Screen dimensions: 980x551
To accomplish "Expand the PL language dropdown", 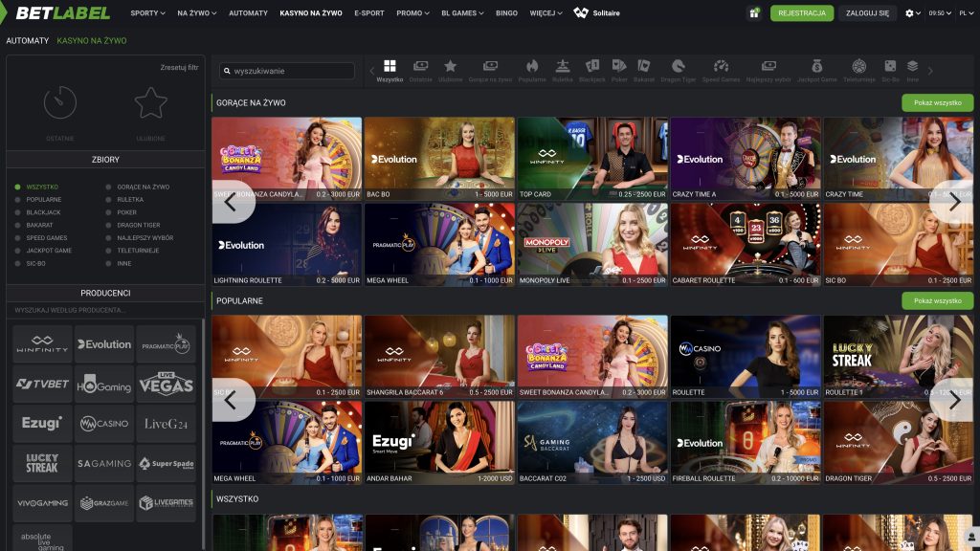I will click(x=966, y=13).
